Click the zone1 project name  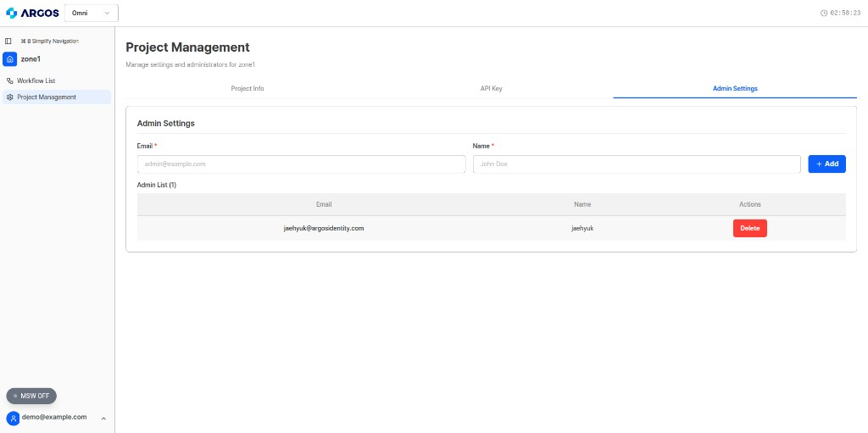tap(31, 58)
